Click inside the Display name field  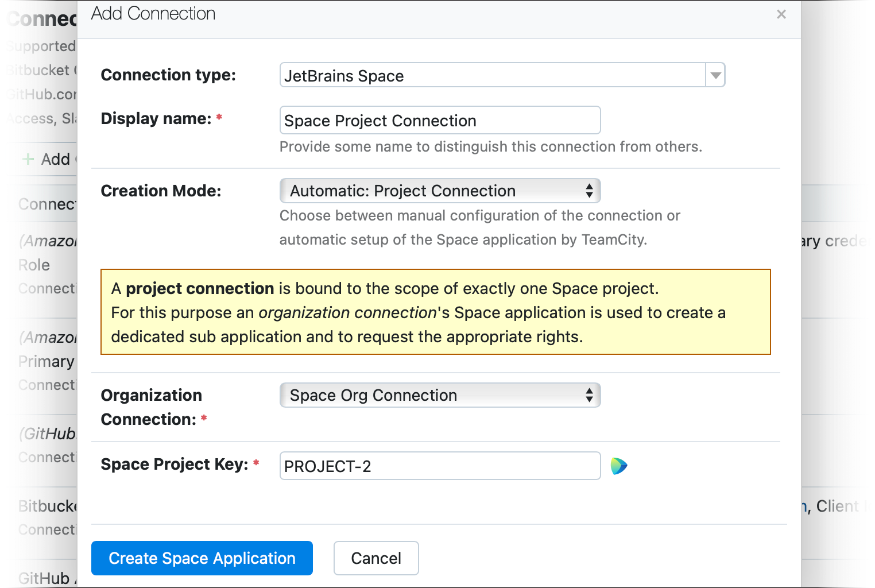[440, 120]
